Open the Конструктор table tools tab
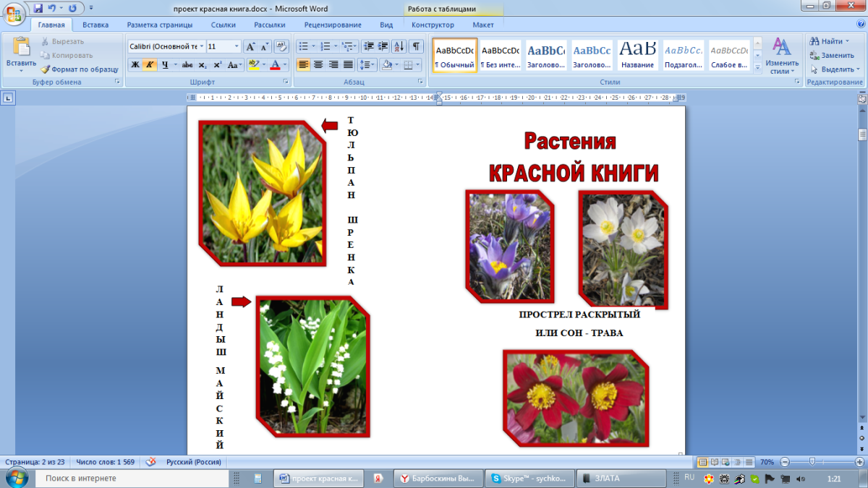 pos(433,24)
